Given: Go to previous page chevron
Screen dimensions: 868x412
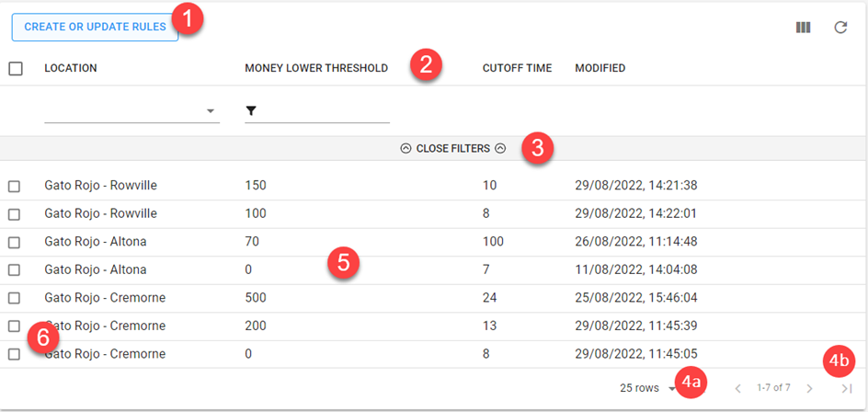Looking at the screenshot, I should coord(737,389).
